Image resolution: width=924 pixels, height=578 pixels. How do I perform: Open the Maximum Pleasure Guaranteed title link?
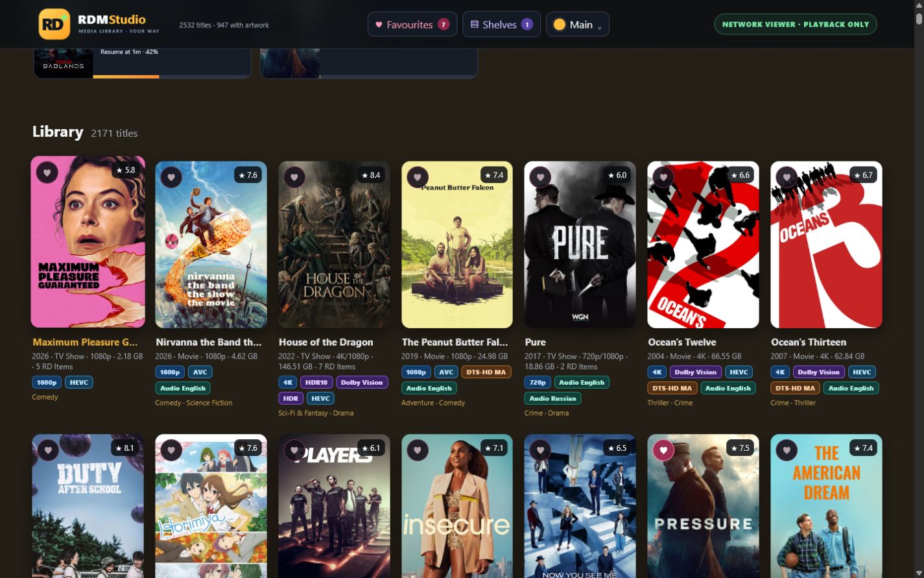pos(85,342)
